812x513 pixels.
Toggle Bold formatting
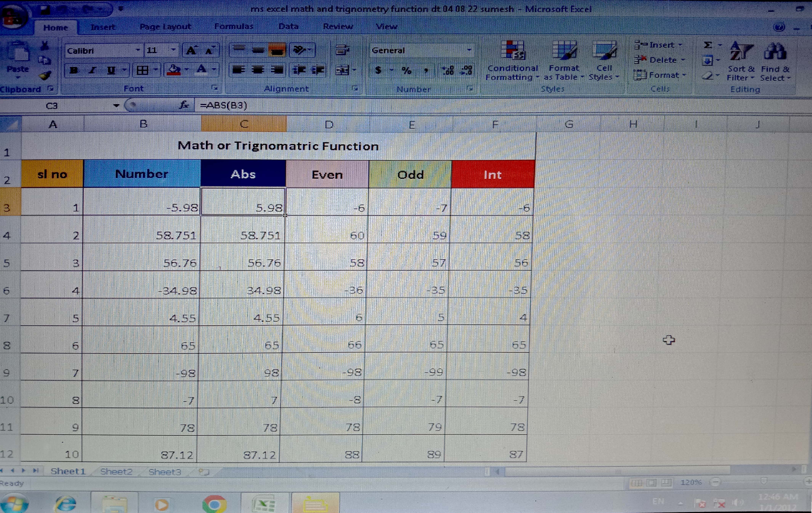(74, 70)
